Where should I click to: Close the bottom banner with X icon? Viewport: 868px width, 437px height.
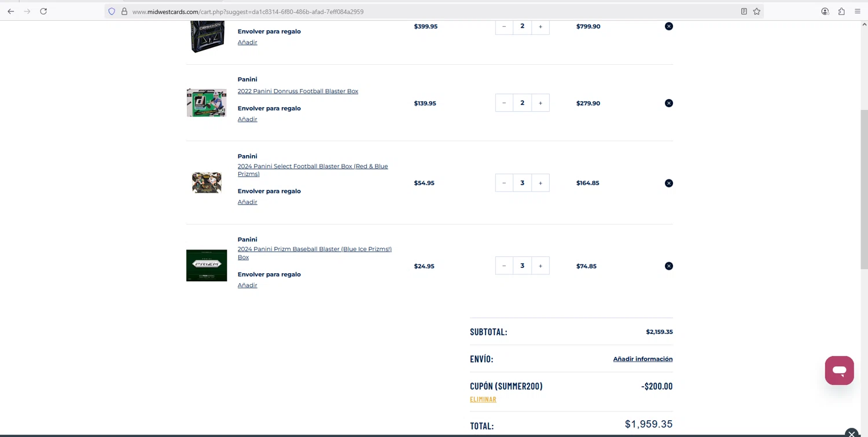click(x=851, y=433)
